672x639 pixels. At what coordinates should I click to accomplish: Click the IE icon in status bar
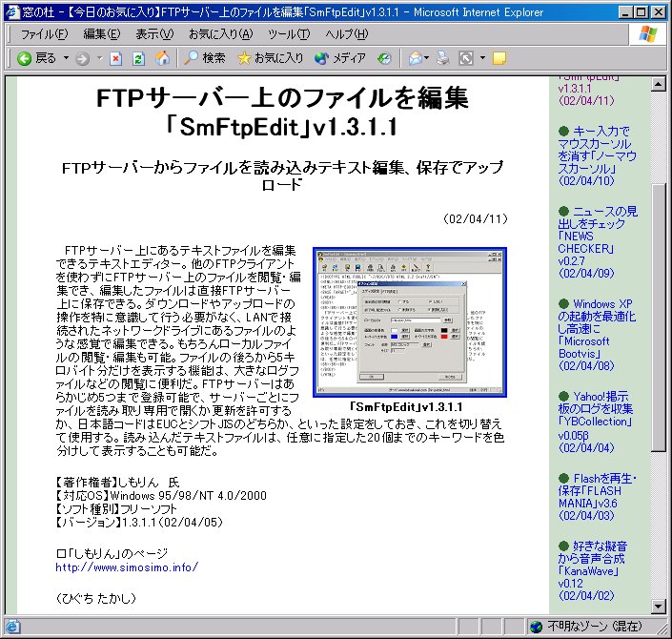[12, 627]
